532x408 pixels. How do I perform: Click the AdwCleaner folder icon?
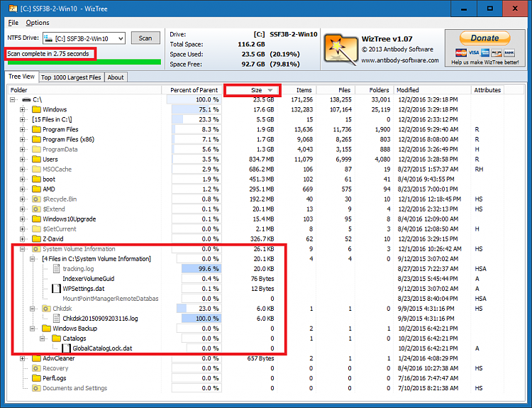coord(36,358)
